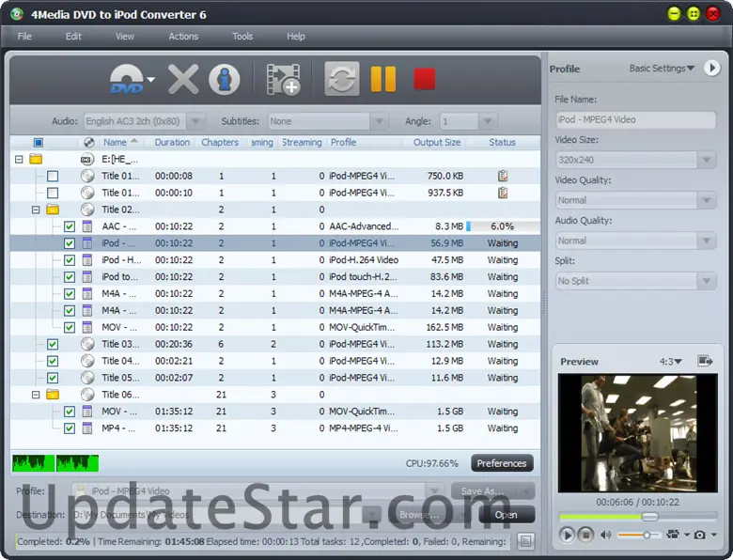Open the Basic Settings dropdown
Screen dimensions: 733x560
(x=662, y=69)
